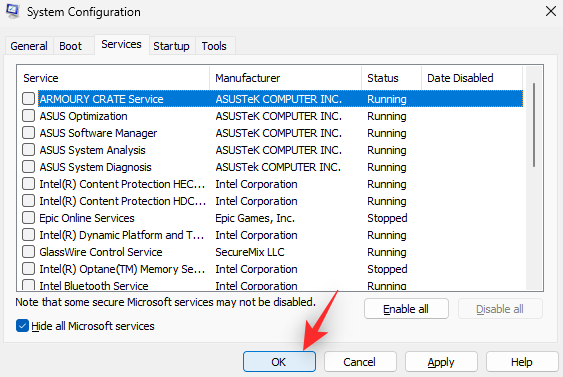Screen dimensions: 563x377
Task: Toggle Intel(R) Content Protection HDC checkbox
Action: pos(28,200)
